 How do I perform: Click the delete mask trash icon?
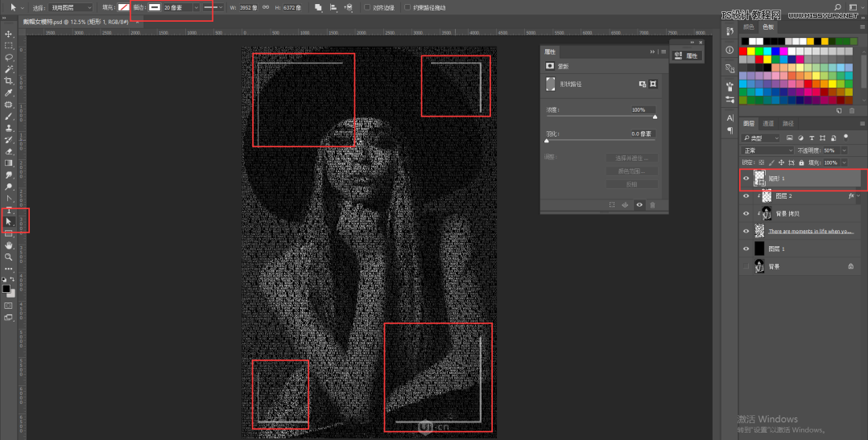click(652, 205)
